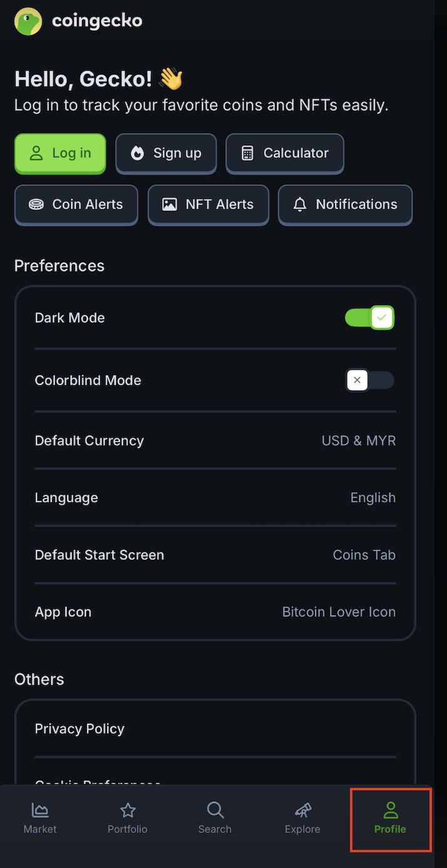Open Explore via the telescope icon
The width and height of the screenshot is (447, 868).
[x=303, y=810]
